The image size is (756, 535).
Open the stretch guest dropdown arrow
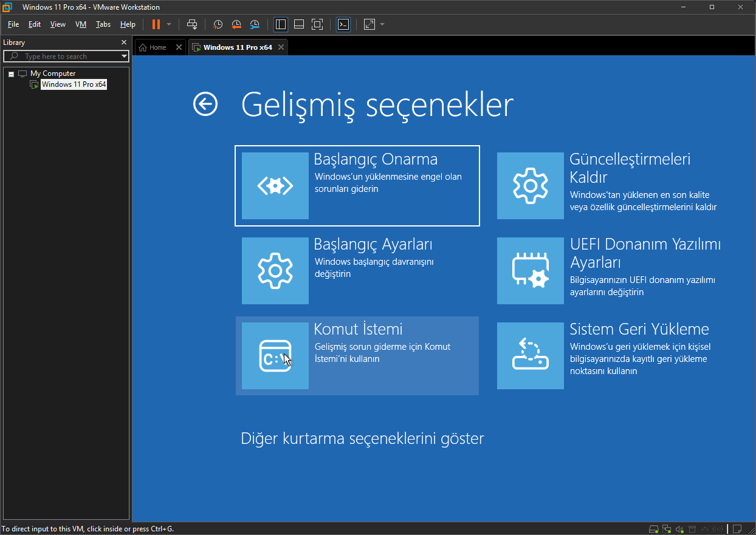(x=382, y=24)
